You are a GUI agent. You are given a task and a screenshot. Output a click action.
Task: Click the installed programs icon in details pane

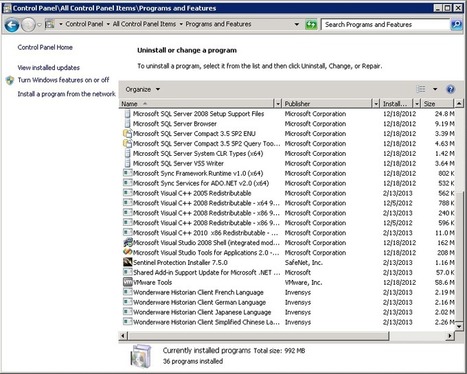click(141, 356)
